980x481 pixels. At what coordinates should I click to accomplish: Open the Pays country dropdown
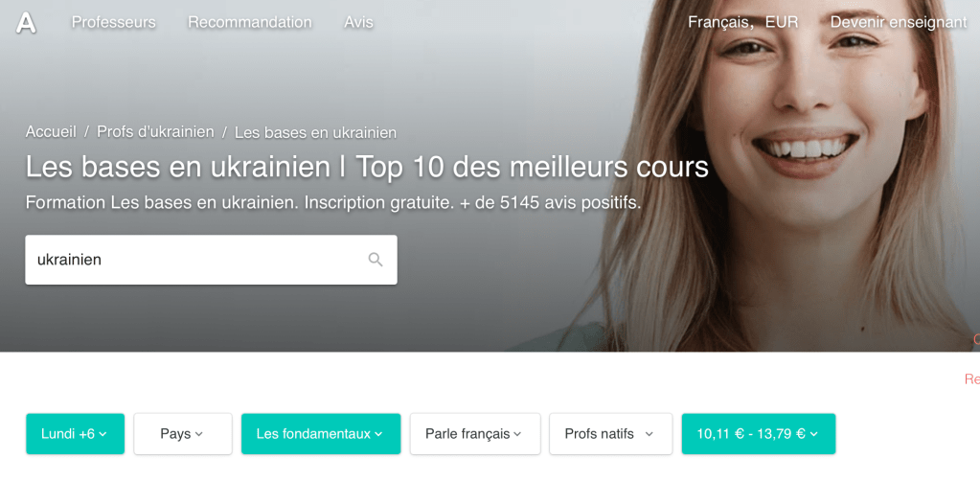pyautogui.click(x=183, y=433)
